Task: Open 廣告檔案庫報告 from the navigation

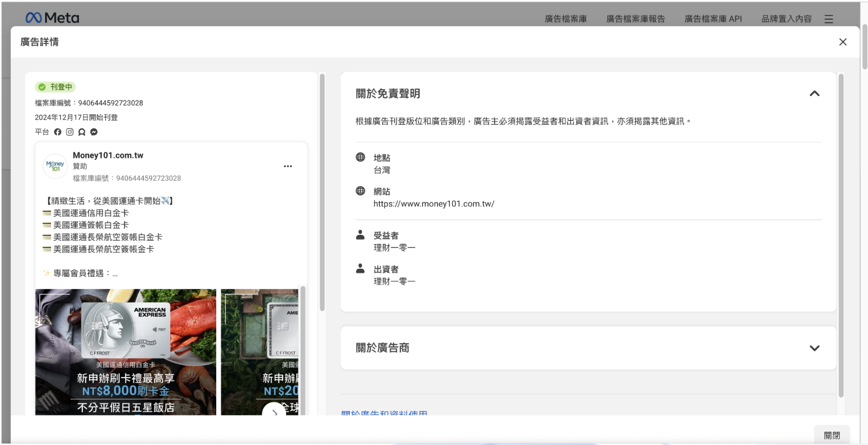Action: [635, 19]
